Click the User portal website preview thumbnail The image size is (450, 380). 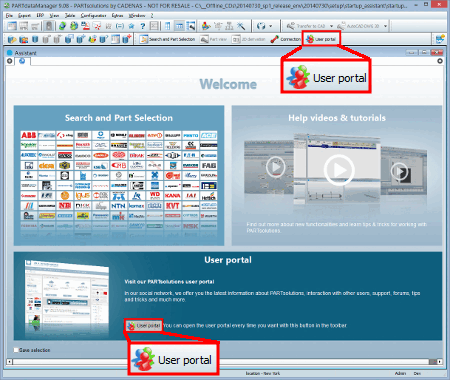click(67, 298)
